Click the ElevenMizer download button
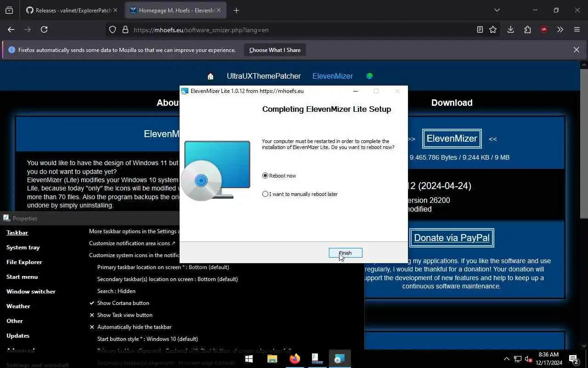The image size is (588, 368). [452, 138]
